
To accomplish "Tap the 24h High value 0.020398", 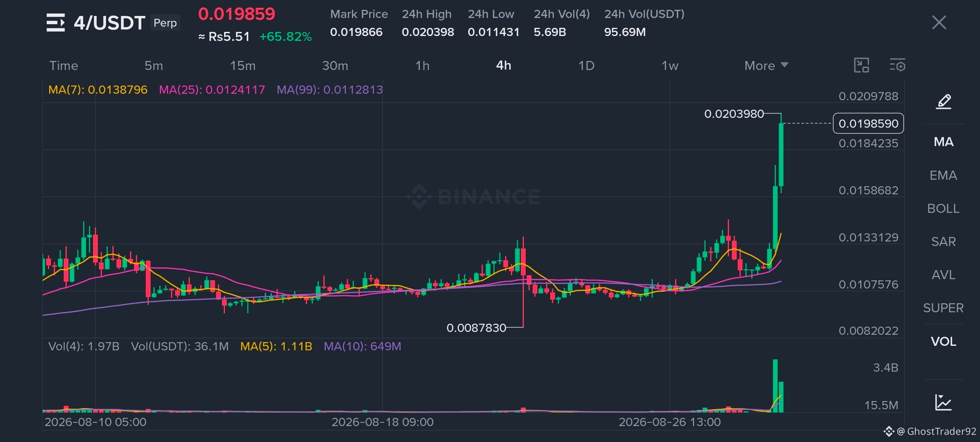I will click(428, 32).
